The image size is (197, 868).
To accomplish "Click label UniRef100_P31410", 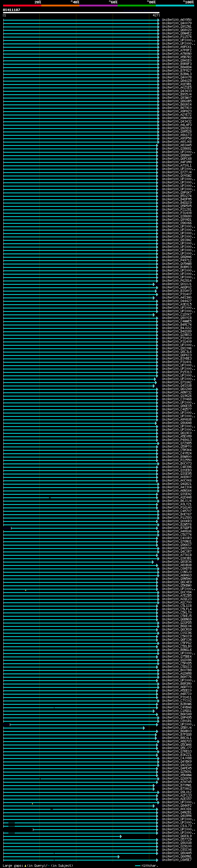I will pyautogui.click(x=176, y=338).
